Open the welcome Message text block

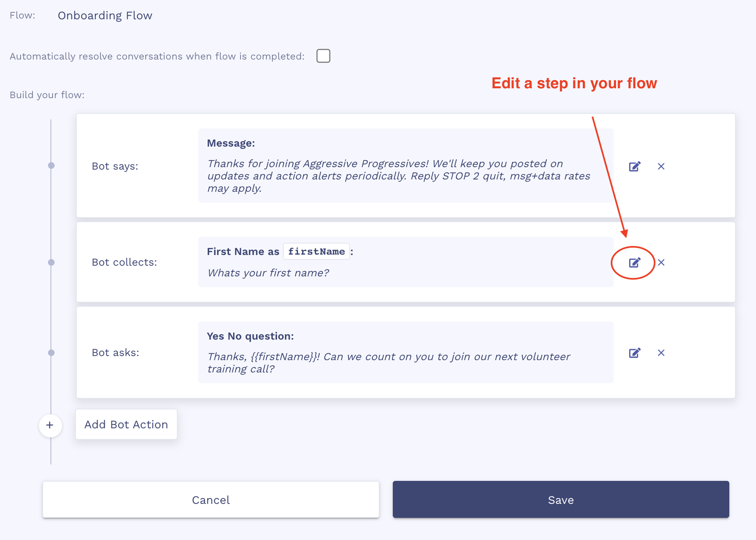[405, 165]
